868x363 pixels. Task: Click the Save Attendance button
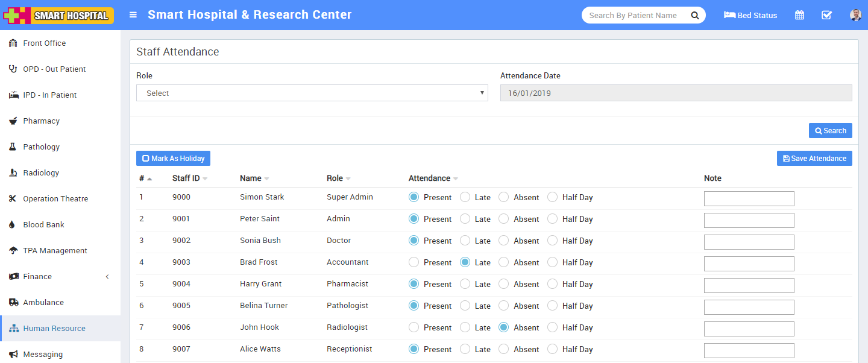(x=814, y=159)
